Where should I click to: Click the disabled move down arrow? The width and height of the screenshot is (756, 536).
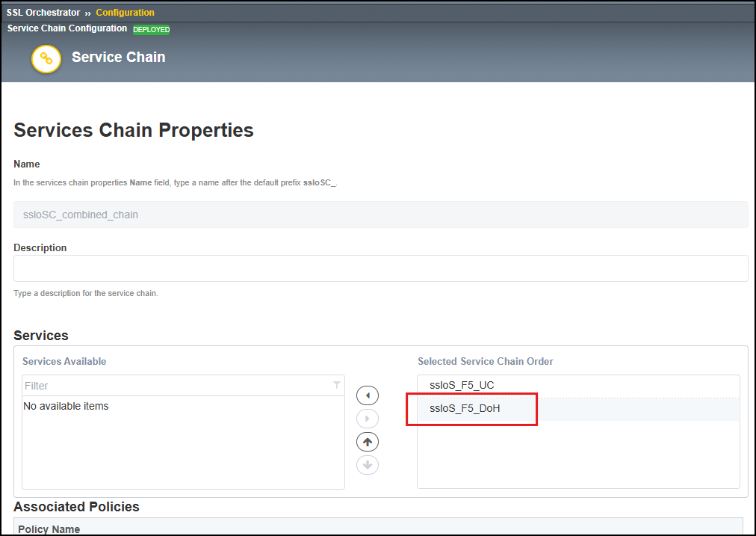point(368,465)
